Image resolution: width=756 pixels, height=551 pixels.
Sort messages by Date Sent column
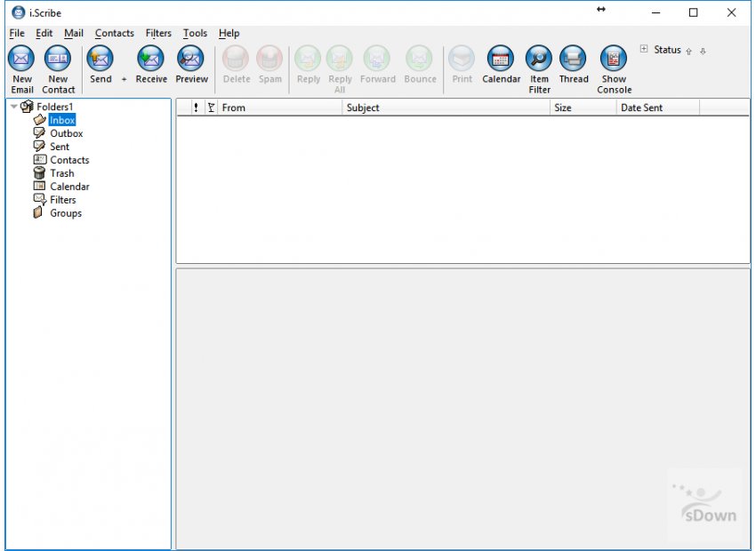point(658,108)
